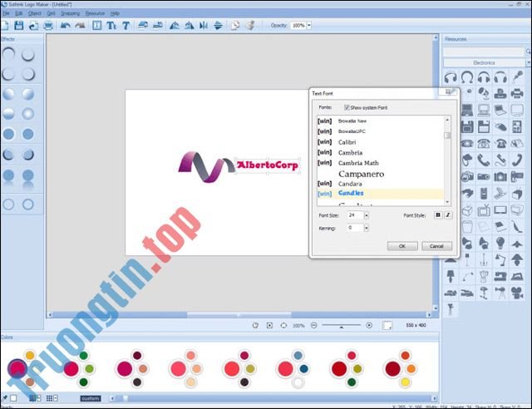
Task: Toggle Italic font style button
Action: coord(448,215)
